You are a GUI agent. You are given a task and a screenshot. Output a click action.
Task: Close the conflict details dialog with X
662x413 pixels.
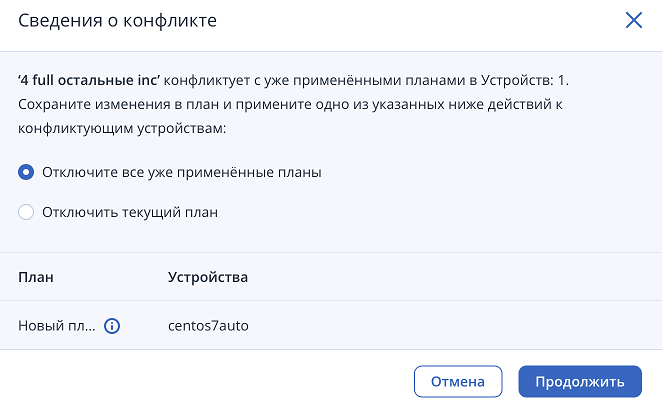[633, 20]
